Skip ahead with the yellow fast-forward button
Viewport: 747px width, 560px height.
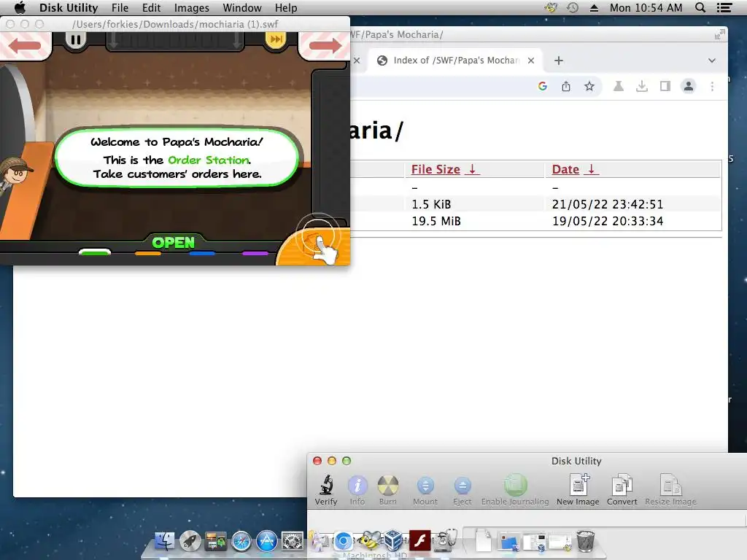click(275, 39)
